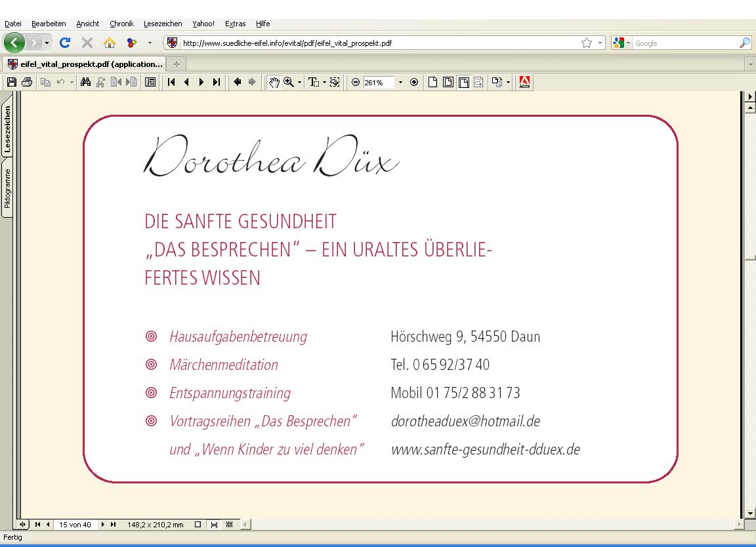Click the Adobe logo icon in the toolbar

tap(524, 82)
